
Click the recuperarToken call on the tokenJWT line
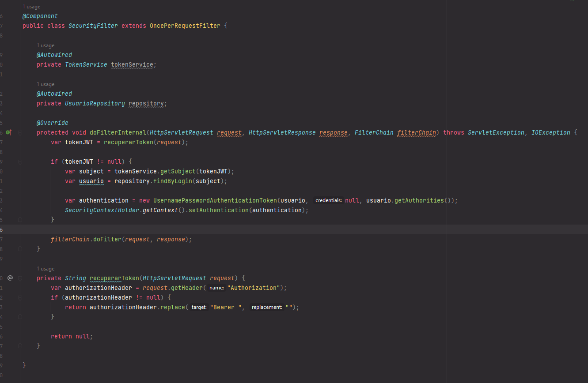tap(129, 142)
